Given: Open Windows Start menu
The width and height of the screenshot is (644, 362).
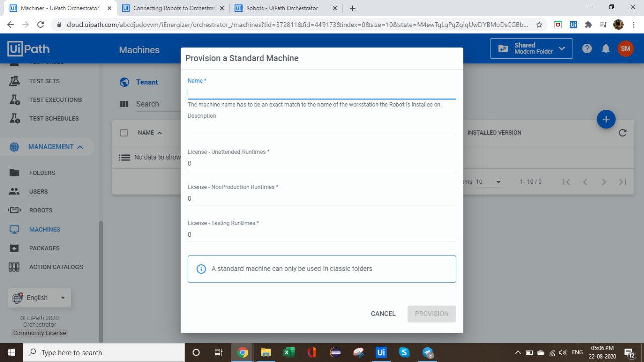Looking at the screenshot, I should tap(11, 352).
